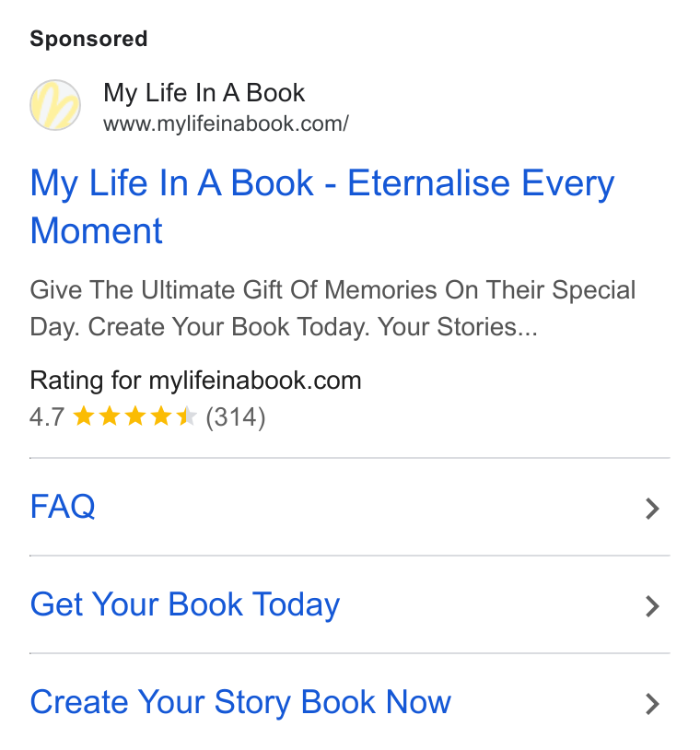Image resolution: width=700 pixels, height=750 pixels.
Task: Click the fourth gold rating star
Action: (161, 416)
